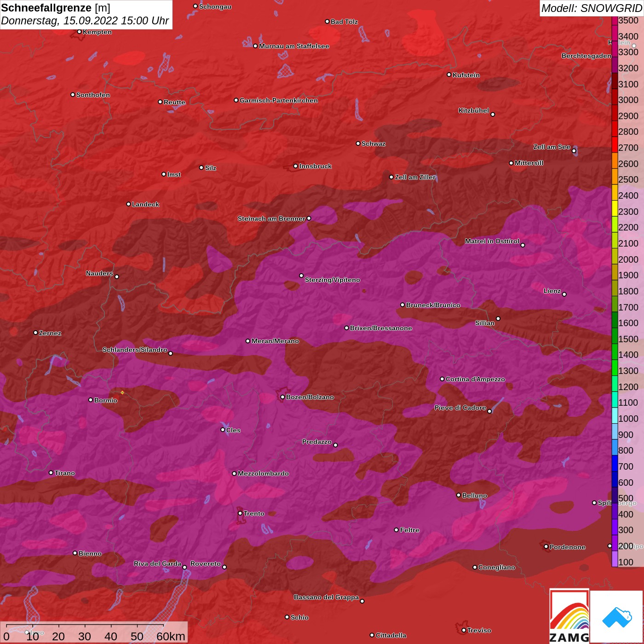644x644 pixels.
Task: Select the Zell am See marker dot
Action: coord(574,151)
